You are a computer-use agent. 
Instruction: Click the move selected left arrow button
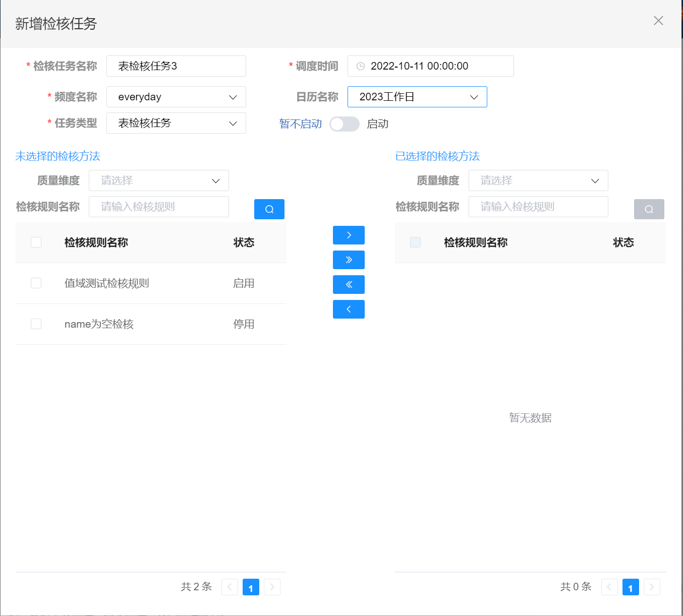click(349, 310)
